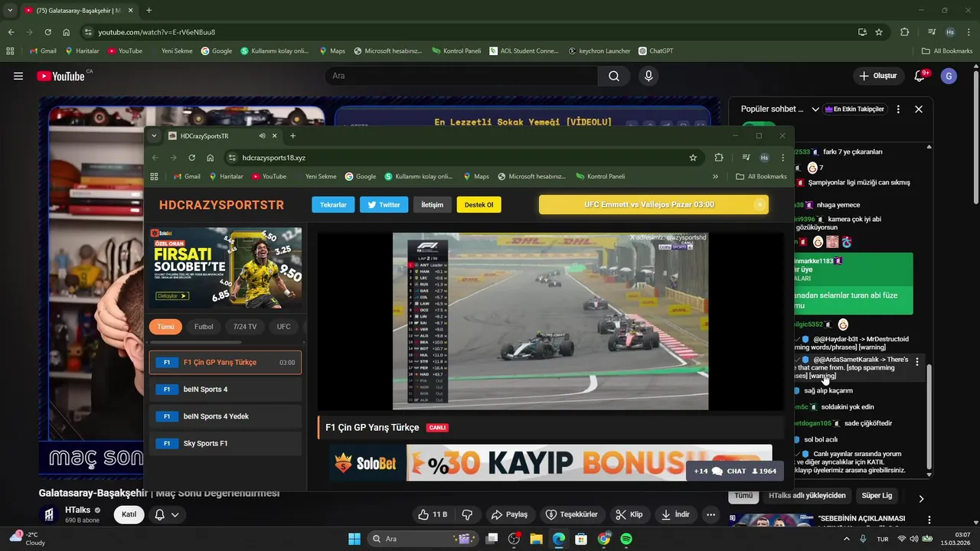Show more topic chips with the right arrow
This screenshot has width=980, height=551.
pos(921,498)
